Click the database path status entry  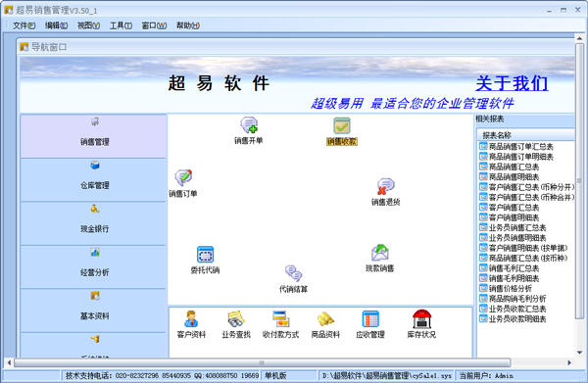pyautogui.click(x=387, y=375)
